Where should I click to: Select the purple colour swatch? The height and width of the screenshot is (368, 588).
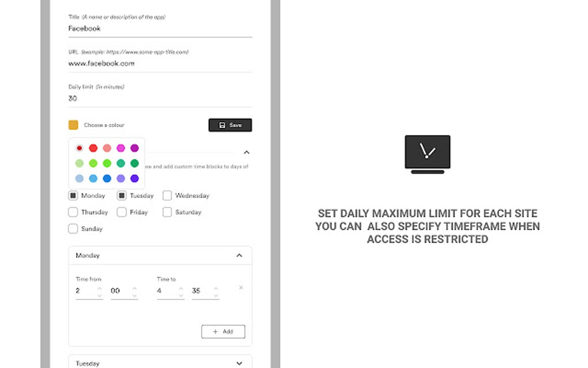tap(134, 148)
